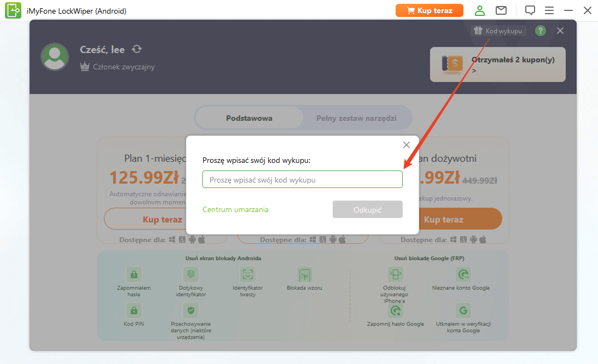The width and height of the screenshot is (598, 364).
Task: Open the Centrum umarzania link
Action: [235, 210]
